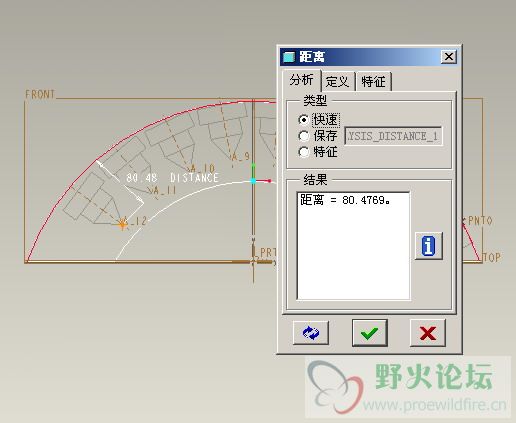Click the cyan point on the vertical axis
The image size is (516, 423).
click(x=253, y=181)
